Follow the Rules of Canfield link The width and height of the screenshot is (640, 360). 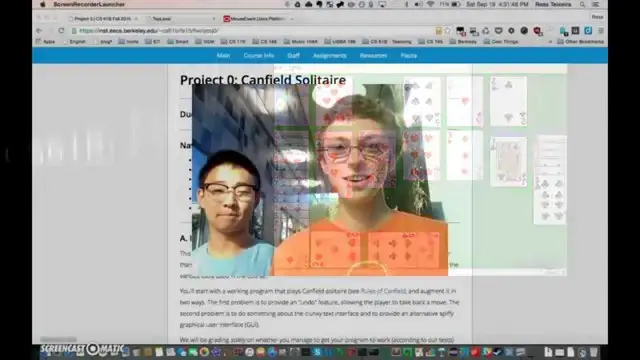[383, 291]
